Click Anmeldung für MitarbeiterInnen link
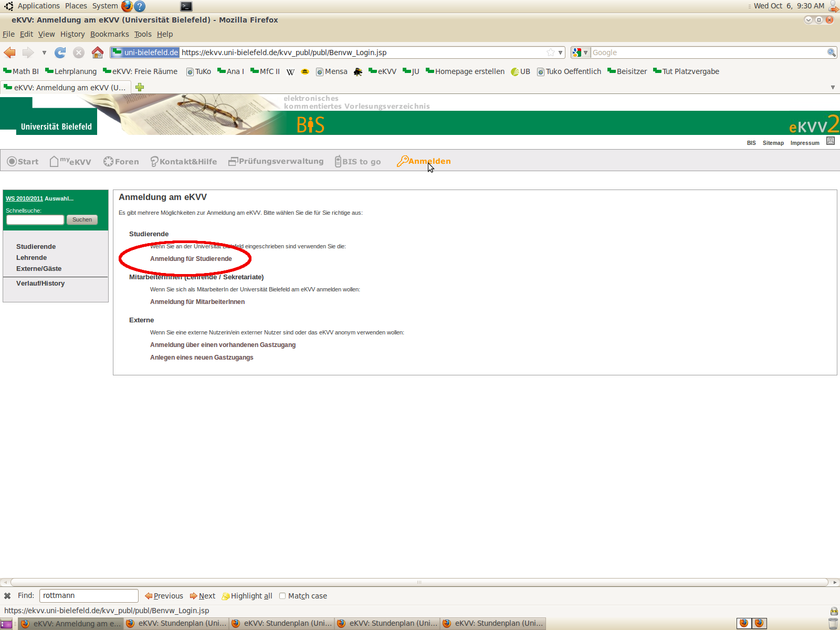Viewport: 840px width, 630px height. pyautogui.click(x=197, y=302)
